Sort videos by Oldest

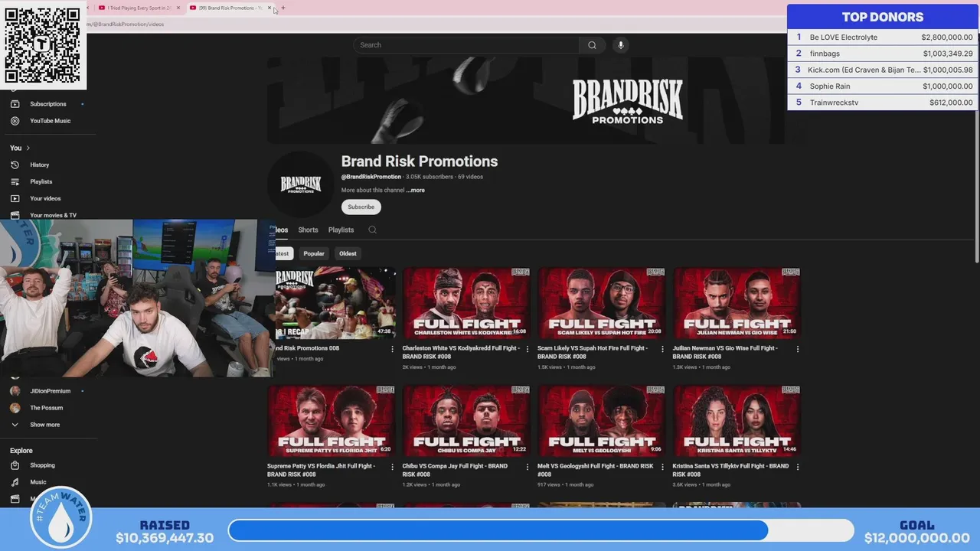coord(348,253)
